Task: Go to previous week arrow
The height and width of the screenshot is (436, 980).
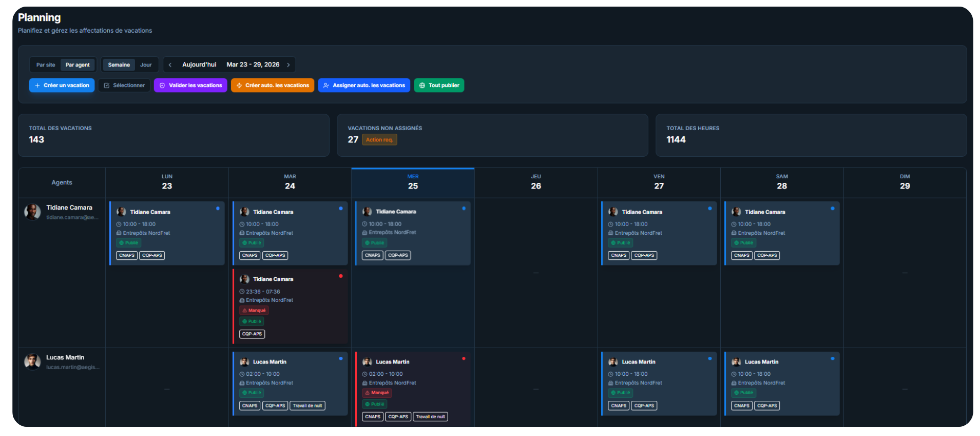Action: [170, 65]
